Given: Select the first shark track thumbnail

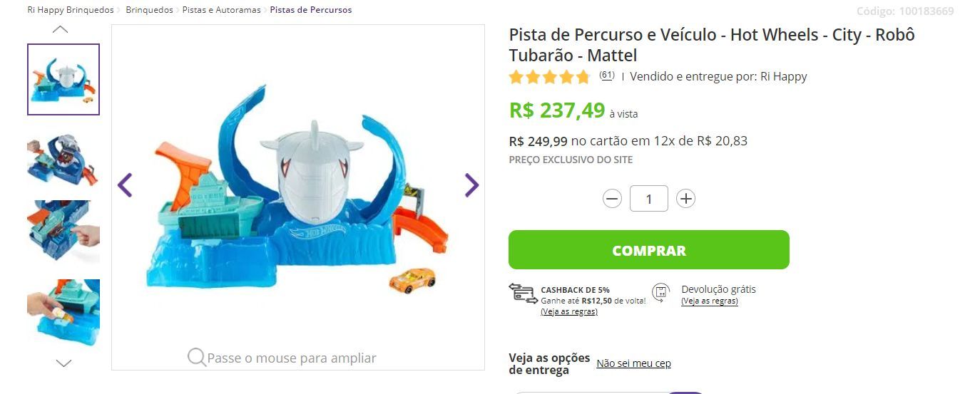Looking at the screenshot, I should pos(63,79).
